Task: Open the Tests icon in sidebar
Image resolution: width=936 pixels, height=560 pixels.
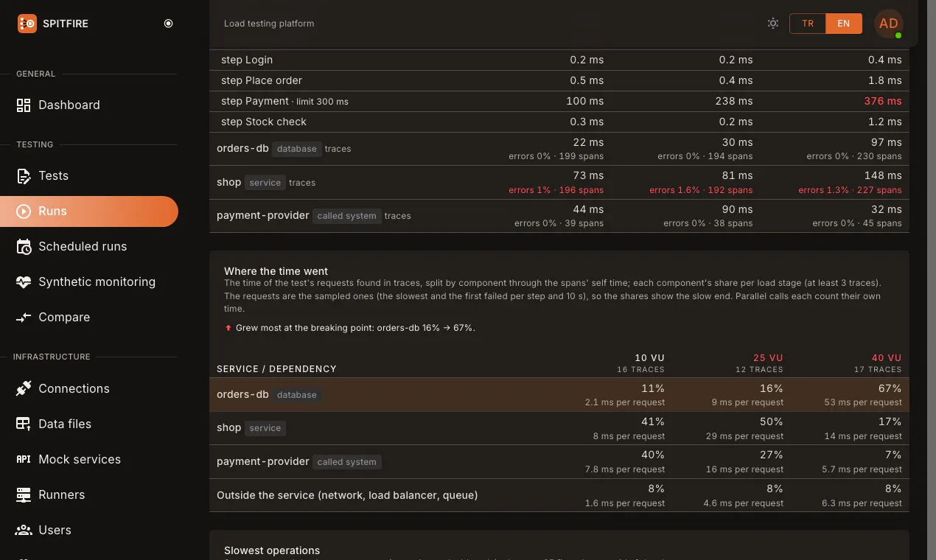Action: 24,176
